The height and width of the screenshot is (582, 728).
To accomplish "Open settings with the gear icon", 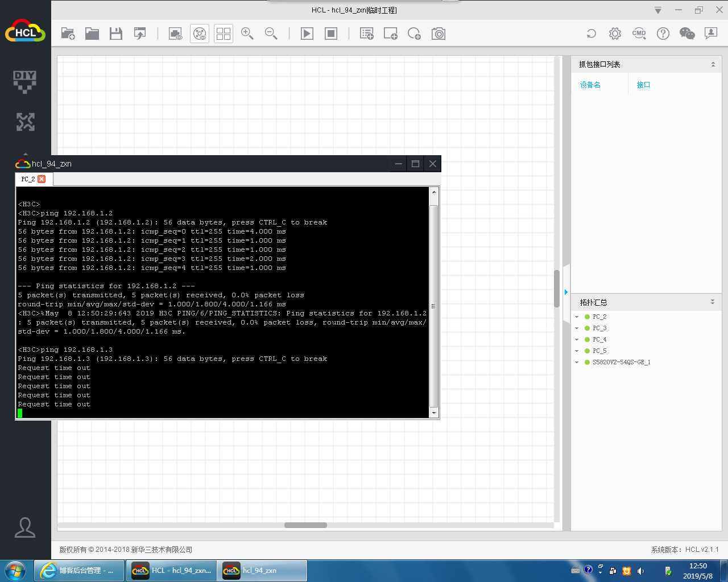I will pos(615,34).
